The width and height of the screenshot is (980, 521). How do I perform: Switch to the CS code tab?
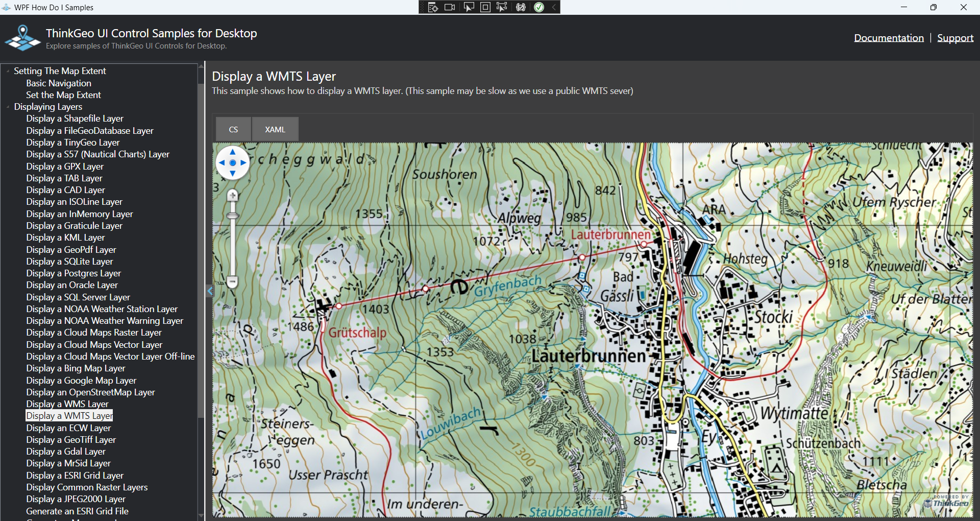point(233,129)
